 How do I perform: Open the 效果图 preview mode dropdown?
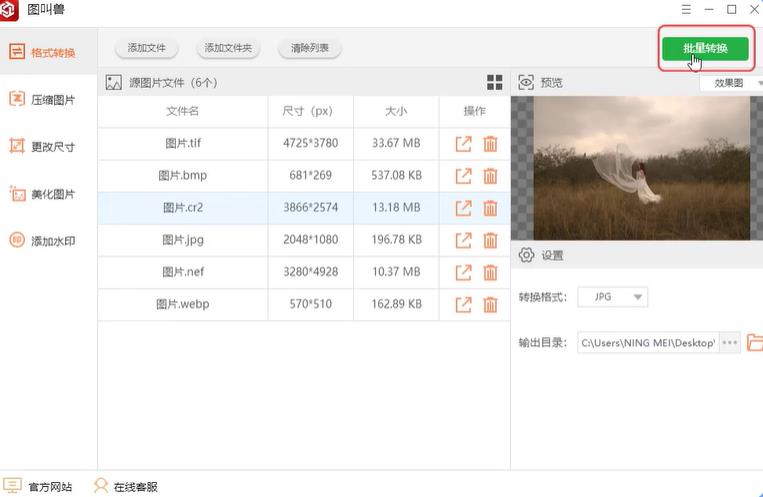click(730, 83)
